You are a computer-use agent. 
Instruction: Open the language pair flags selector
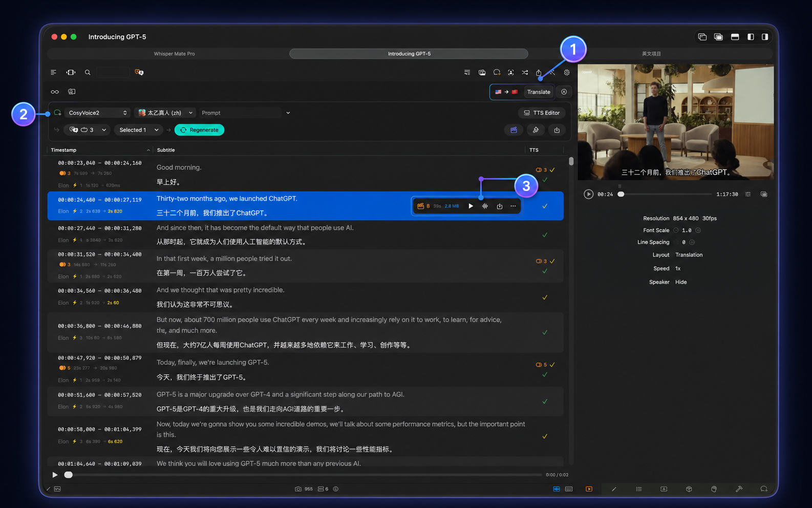tap(507, 92)
